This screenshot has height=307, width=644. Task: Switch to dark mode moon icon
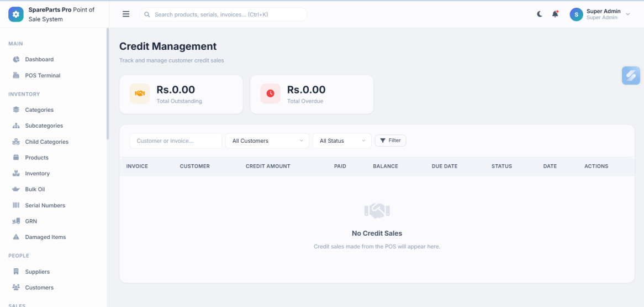(540, 14)
